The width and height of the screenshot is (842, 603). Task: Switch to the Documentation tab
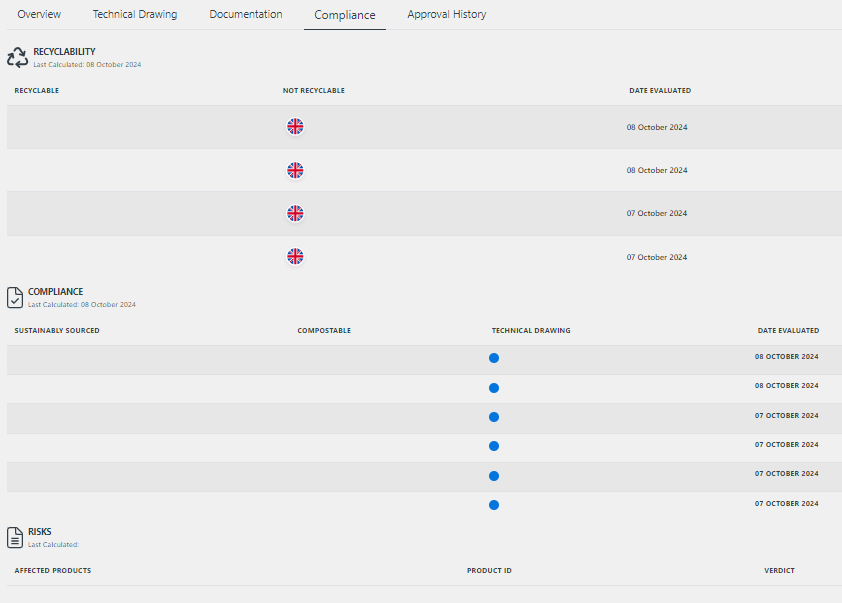pyautogui.click(x=246, y=15)
